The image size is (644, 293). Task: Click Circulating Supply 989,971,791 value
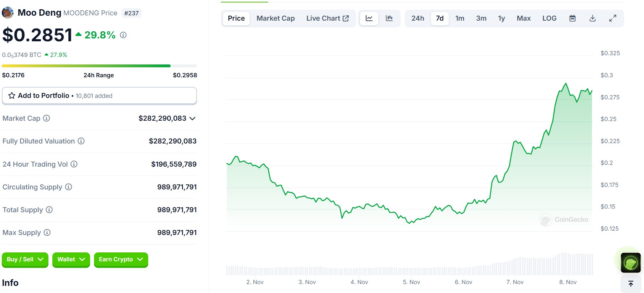[x=177, y=187]
